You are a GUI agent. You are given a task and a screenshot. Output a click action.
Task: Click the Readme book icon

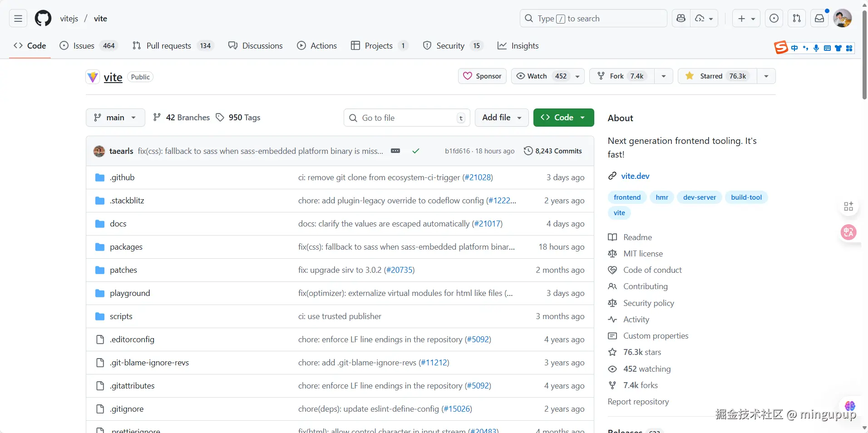[612, 237]
